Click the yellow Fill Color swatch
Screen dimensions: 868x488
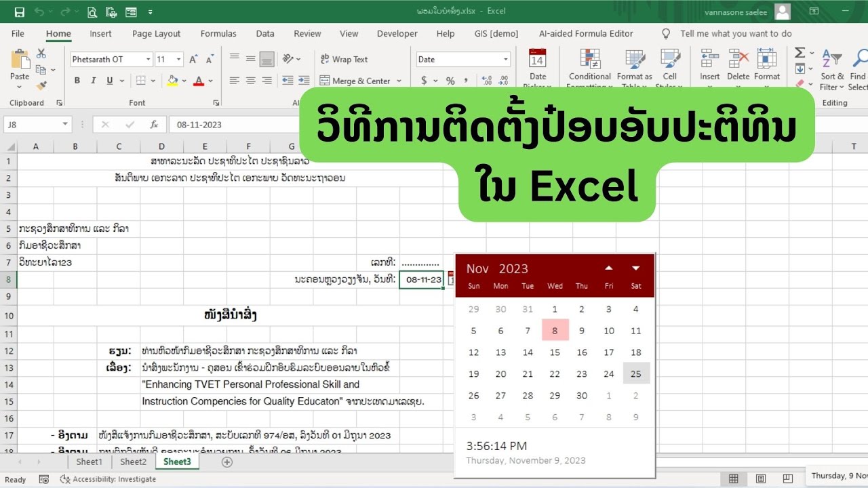coord(173,81)
